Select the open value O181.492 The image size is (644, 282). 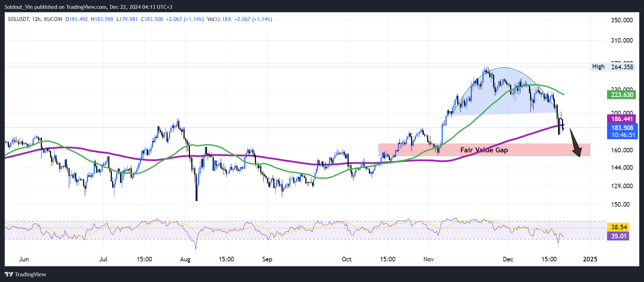pyautogui.click(x=77, y=19)
